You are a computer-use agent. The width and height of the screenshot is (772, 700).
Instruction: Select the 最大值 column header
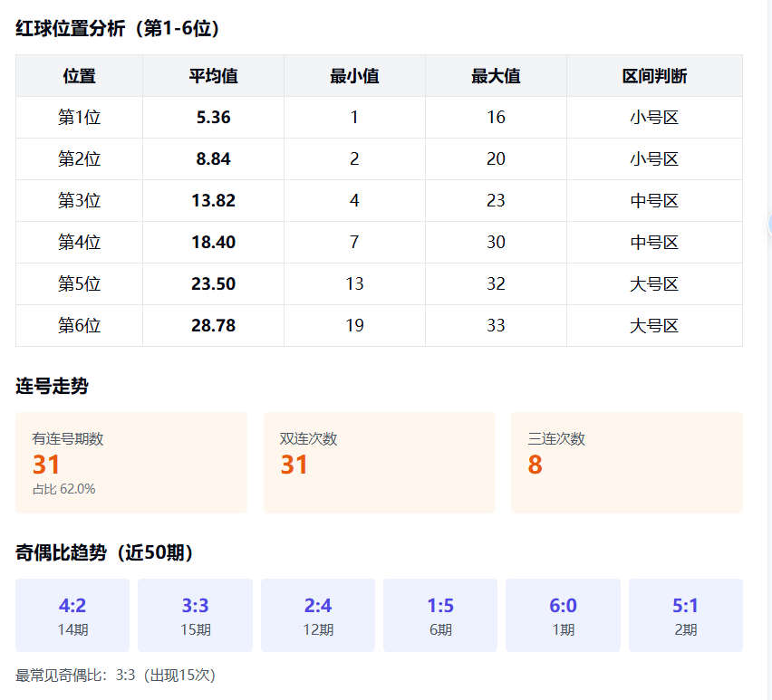[496, 76]
